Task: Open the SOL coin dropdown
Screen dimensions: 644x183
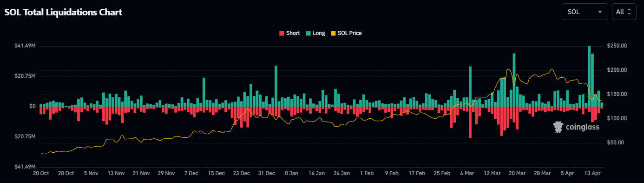Action: (585, 12)
